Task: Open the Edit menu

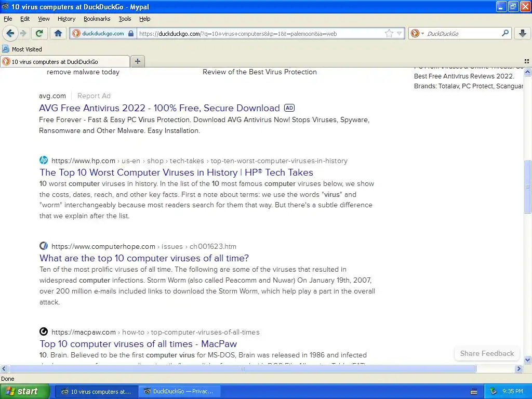Action: 25,19
